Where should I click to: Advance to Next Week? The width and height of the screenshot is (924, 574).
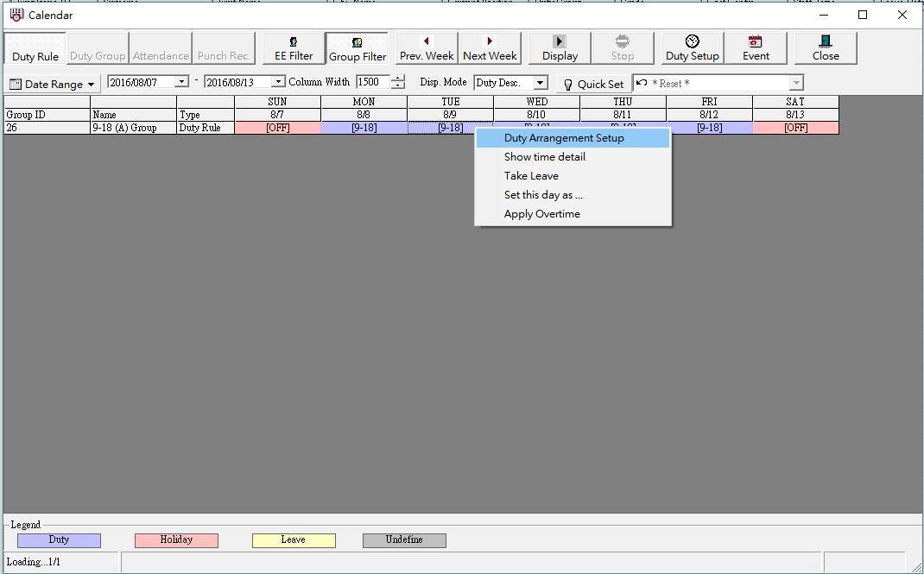(490, 47)
